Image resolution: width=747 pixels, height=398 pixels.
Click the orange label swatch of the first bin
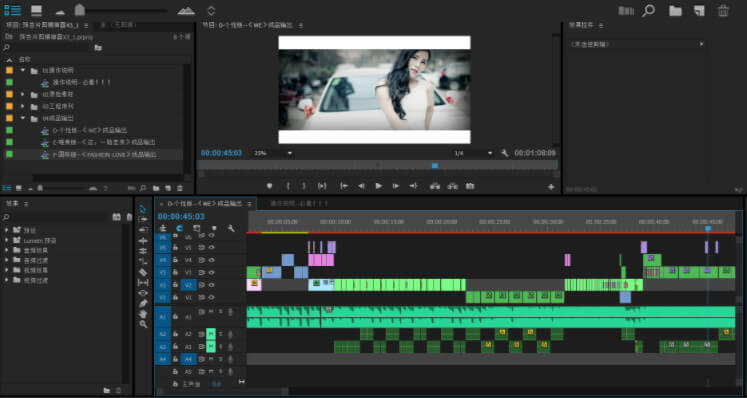tap(10, 70)
